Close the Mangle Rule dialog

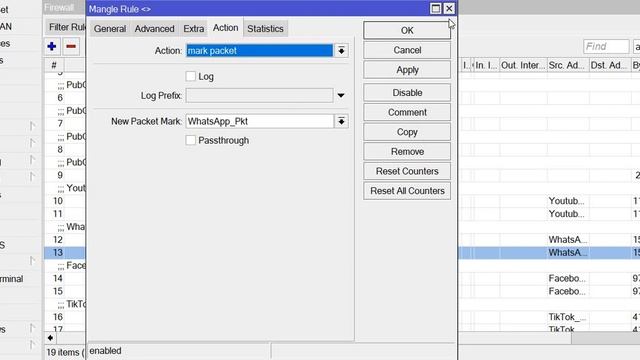(449, 9)
